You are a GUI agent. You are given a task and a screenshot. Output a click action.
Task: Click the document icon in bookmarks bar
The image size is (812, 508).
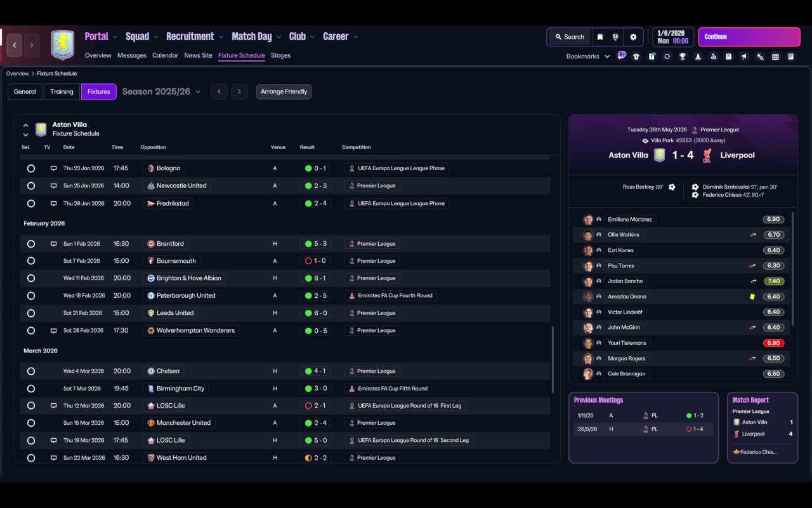coord(729,57)
